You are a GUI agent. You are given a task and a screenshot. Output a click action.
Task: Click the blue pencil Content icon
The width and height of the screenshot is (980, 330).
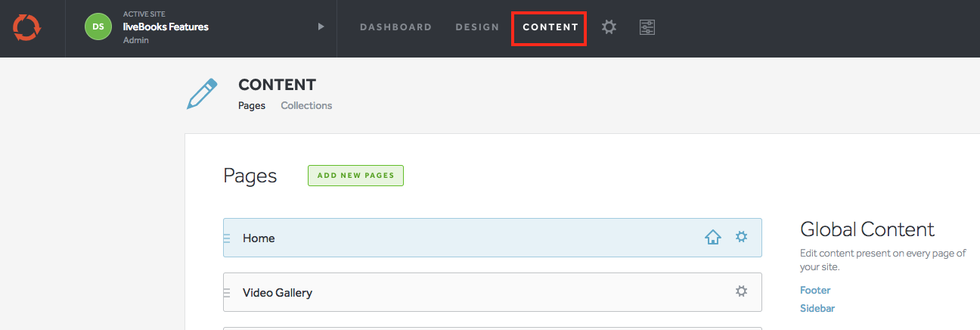point(202,94)
